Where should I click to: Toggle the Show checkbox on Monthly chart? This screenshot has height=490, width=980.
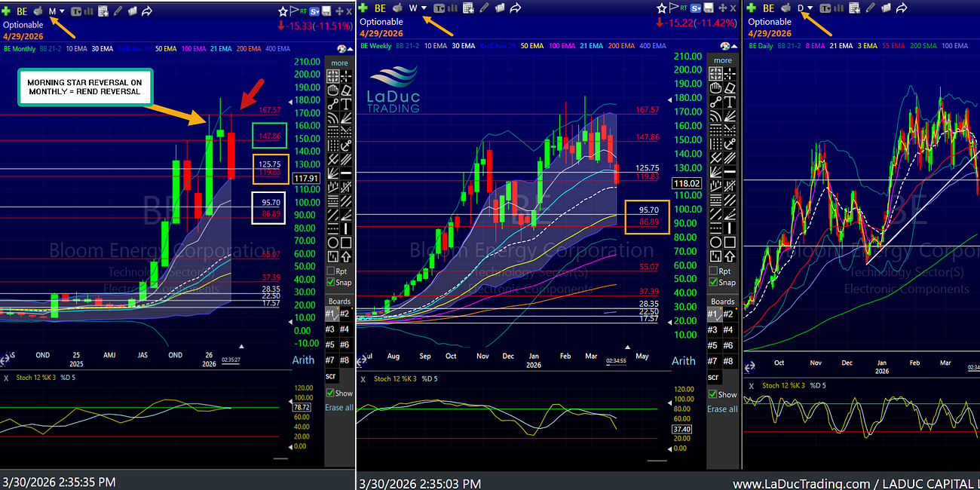click(x=330, y=393)
